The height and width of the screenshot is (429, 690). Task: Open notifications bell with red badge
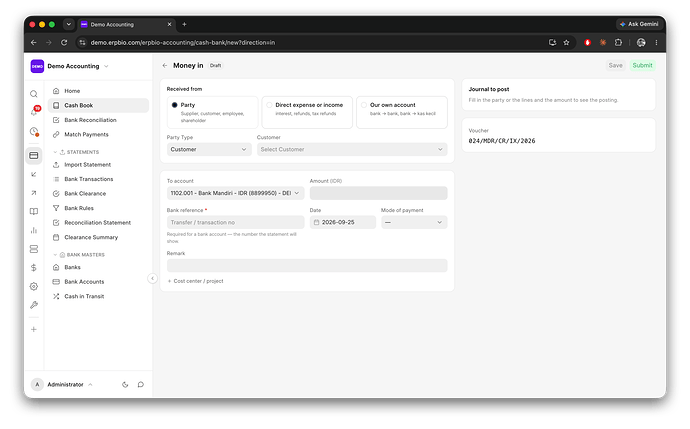pos(34,112)
